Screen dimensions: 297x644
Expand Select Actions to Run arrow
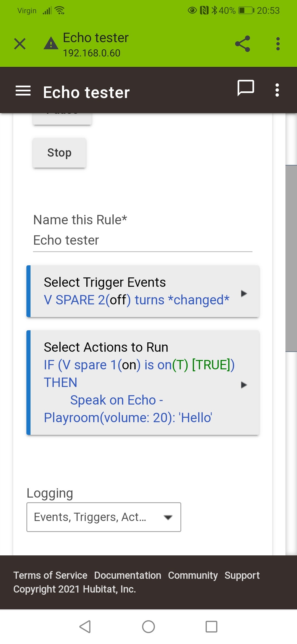coord(244,385)
